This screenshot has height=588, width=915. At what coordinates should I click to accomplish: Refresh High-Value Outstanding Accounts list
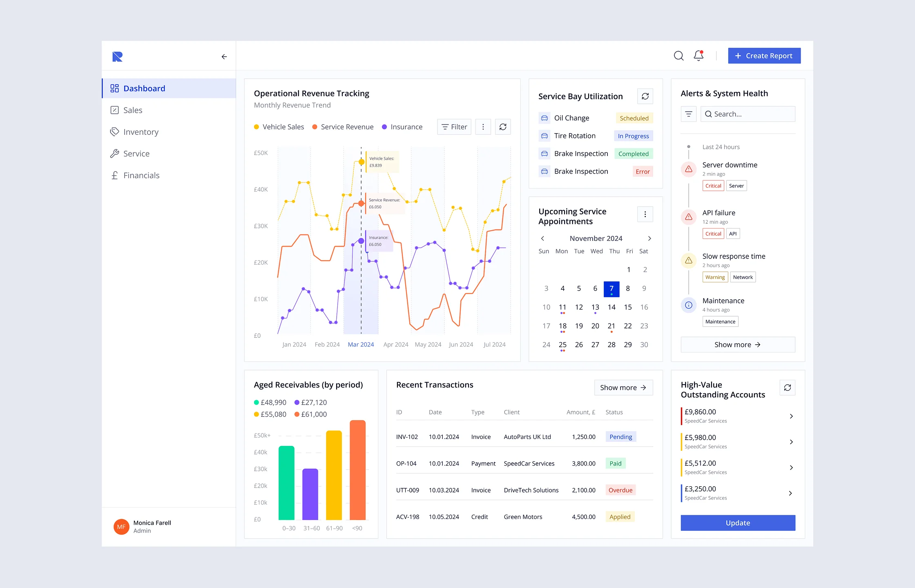[787, 388]
